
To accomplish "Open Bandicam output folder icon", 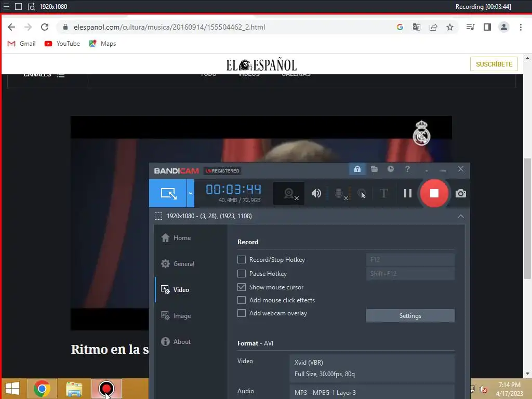I will click(x=374, y=169).
